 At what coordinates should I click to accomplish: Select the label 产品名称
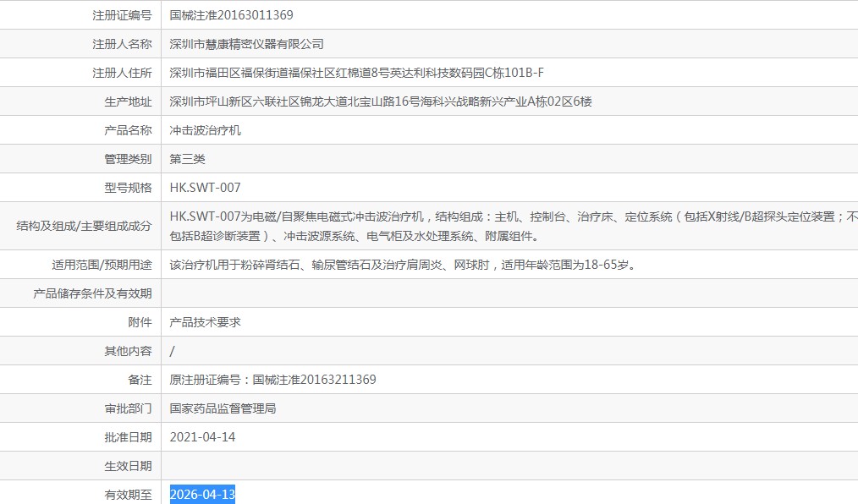128,130
